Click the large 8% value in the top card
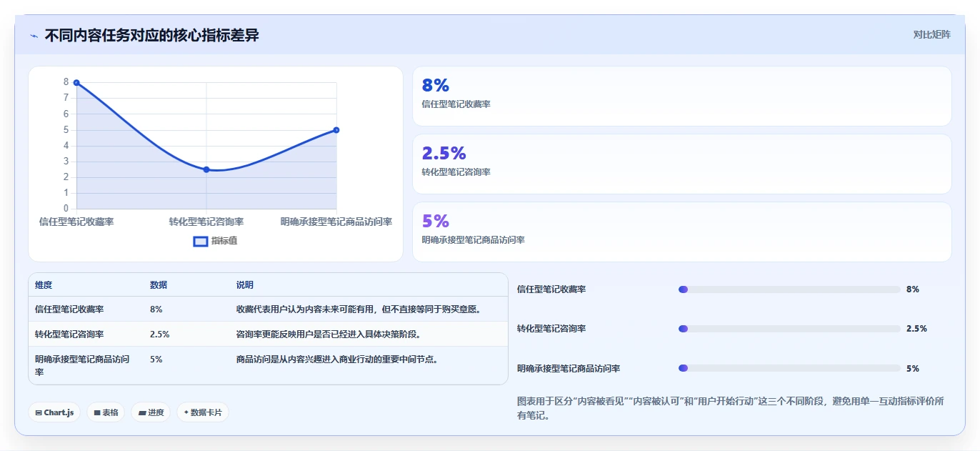The width and height of the screenshot is (980, 451). click(436, 86)
